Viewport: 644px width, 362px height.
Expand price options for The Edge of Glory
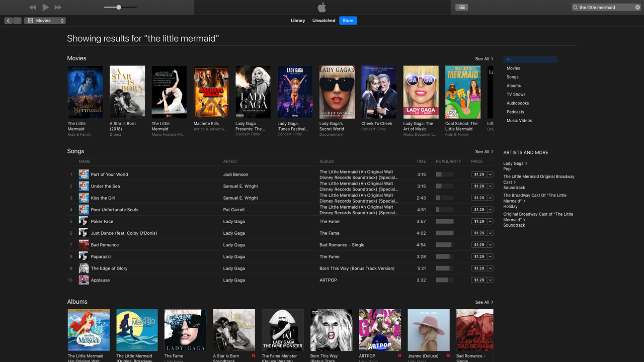490,268
